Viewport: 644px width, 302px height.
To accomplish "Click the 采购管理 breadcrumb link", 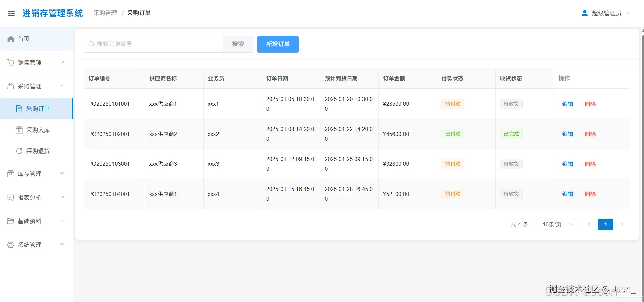I will [x=105, y=13].
